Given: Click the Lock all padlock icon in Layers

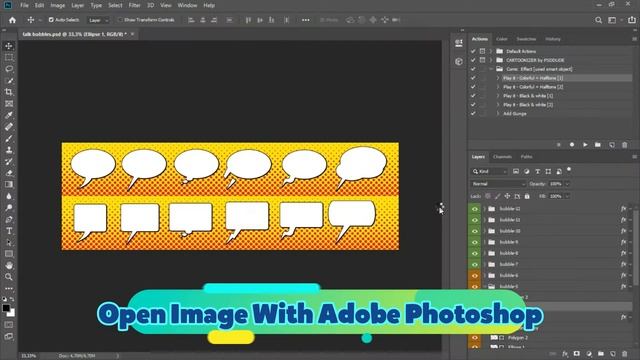Looking at the screenshot, I should tap(527, 196).
